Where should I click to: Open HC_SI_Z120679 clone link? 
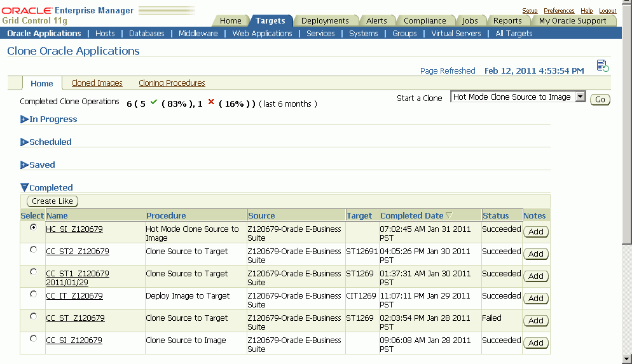point(74,229)
